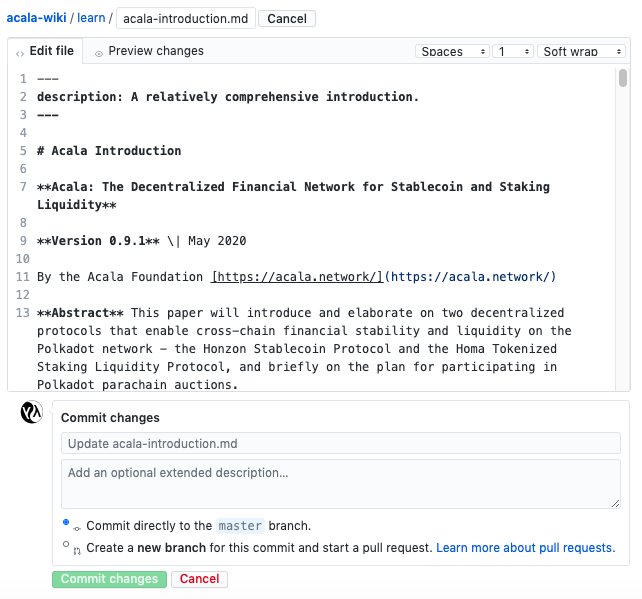Viewport: 642px width, 599px height.
Task: Select the Create a new branch radio button
Action: [66, 544]
